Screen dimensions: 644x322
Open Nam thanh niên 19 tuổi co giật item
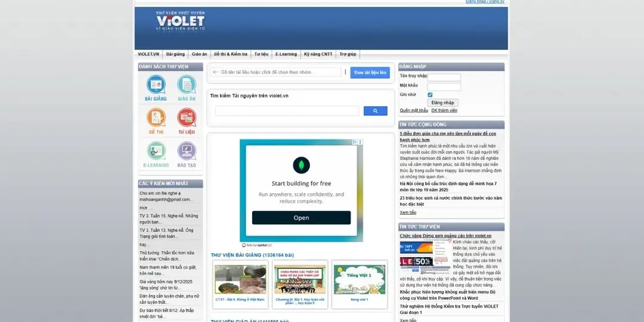tap(167, 270)
